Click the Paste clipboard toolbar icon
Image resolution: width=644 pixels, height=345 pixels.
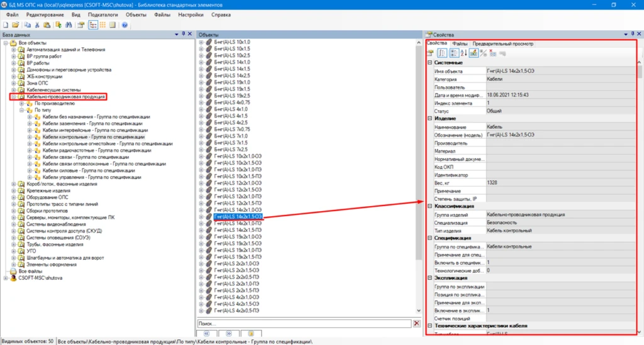(48, 25)
